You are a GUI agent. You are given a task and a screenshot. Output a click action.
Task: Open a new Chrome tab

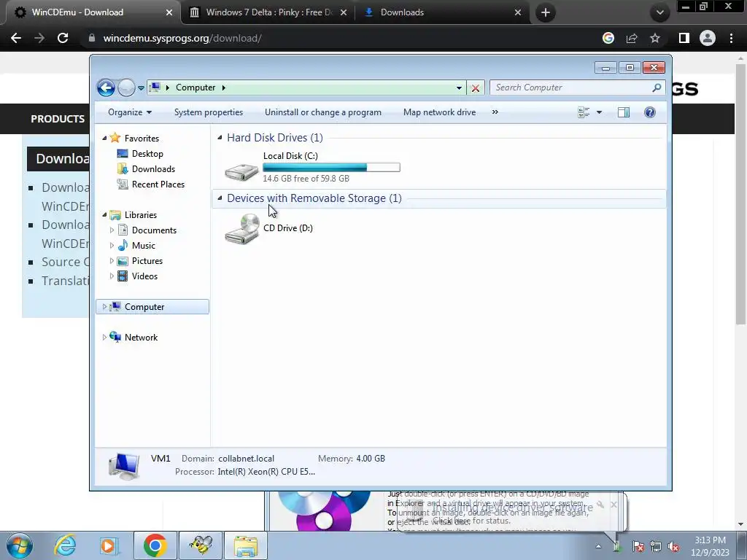tap(546, 12)
